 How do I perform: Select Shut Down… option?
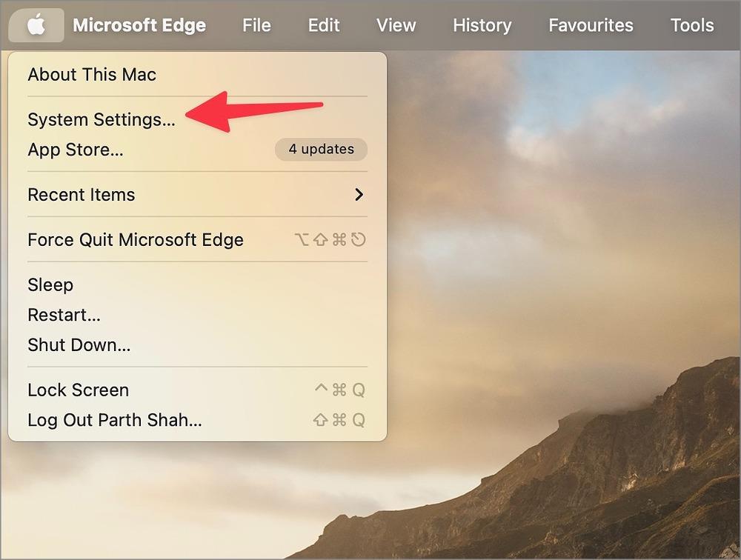[198, 345]
